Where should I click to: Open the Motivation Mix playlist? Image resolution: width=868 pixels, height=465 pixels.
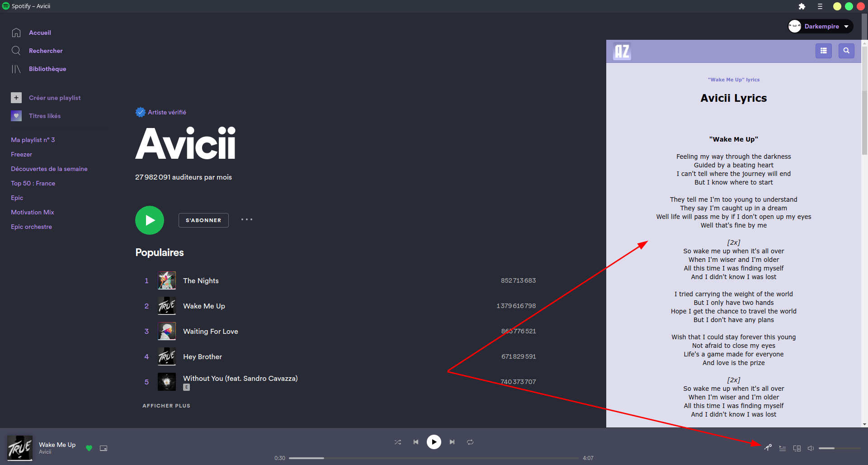[x=33, y=212]
